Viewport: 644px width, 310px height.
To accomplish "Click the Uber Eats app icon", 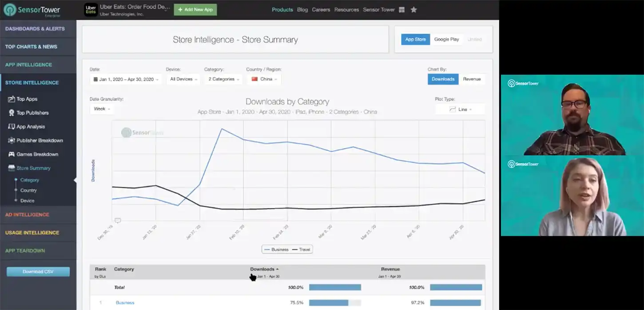I will click(91, 10).
